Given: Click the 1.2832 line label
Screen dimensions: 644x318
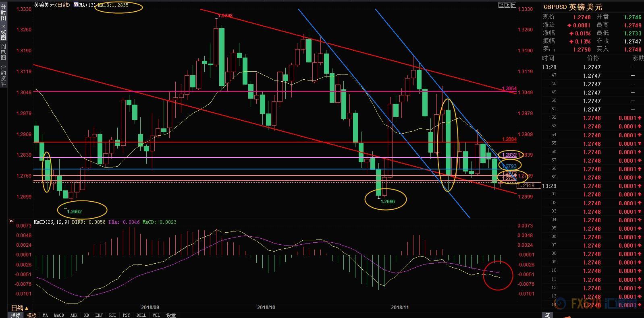Looking at the screenshot, I should tap(509, 155).
